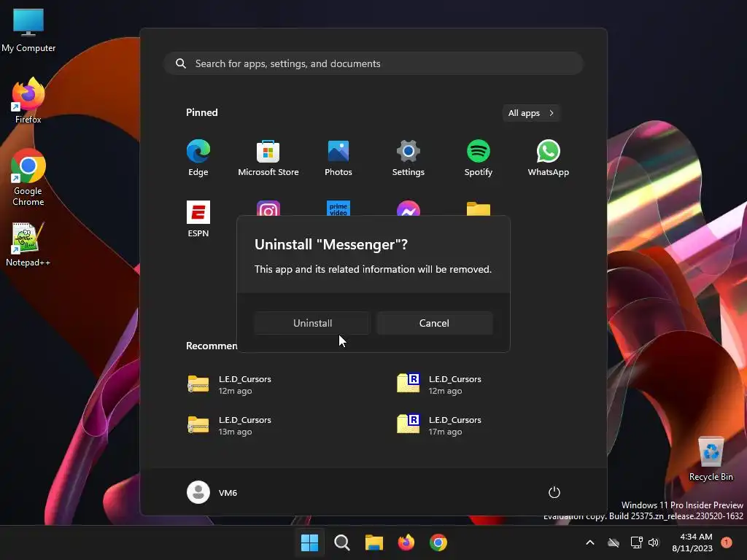The width and height of the screenshot is (747, 560).
Task: Launch Spotify from pinned apps
Action: pos(479,158)
